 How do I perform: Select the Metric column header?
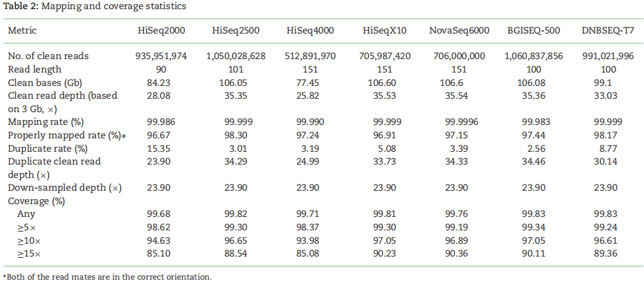coord(23,30)
